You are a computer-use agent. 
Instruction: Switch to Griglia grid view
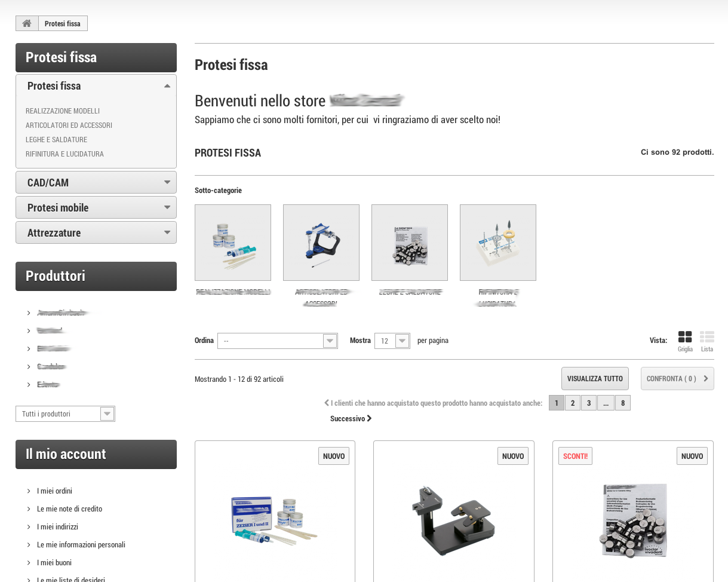pyautogui.click(x=685, y=338)
